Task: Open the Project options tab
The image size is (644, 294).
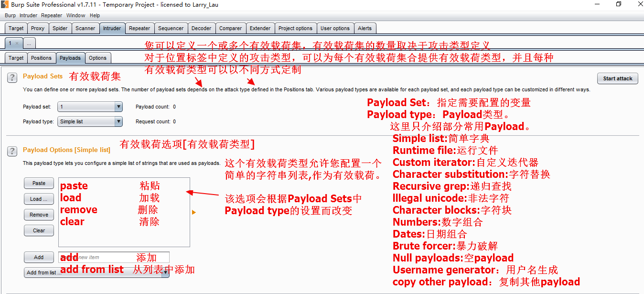Action: 295,28
